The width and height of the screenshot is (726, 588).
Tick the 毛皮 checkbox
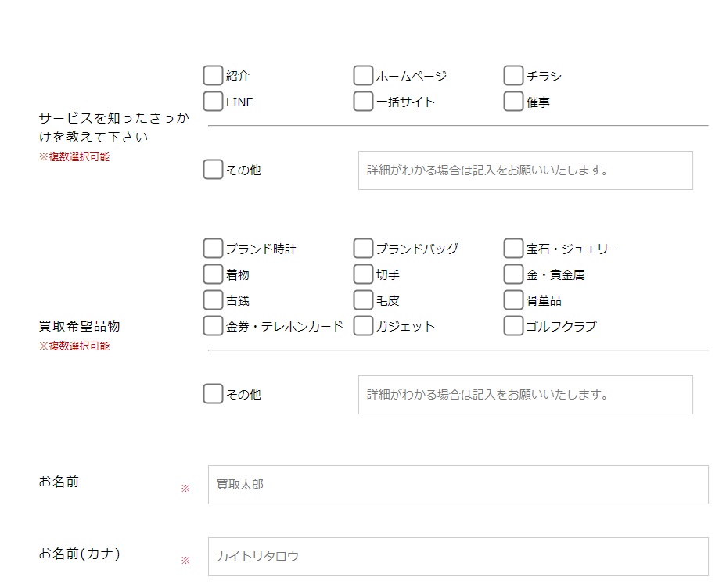coord(363,300)
